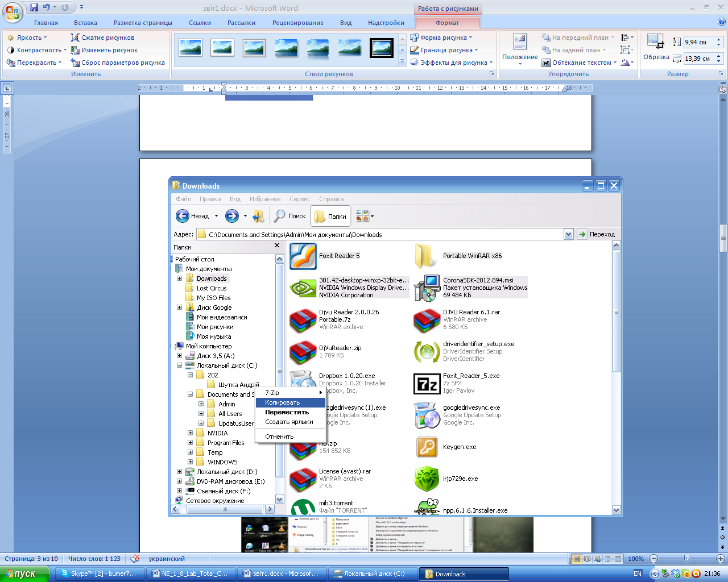
Task: Switch to Web Layout view button
Action: 598,559
